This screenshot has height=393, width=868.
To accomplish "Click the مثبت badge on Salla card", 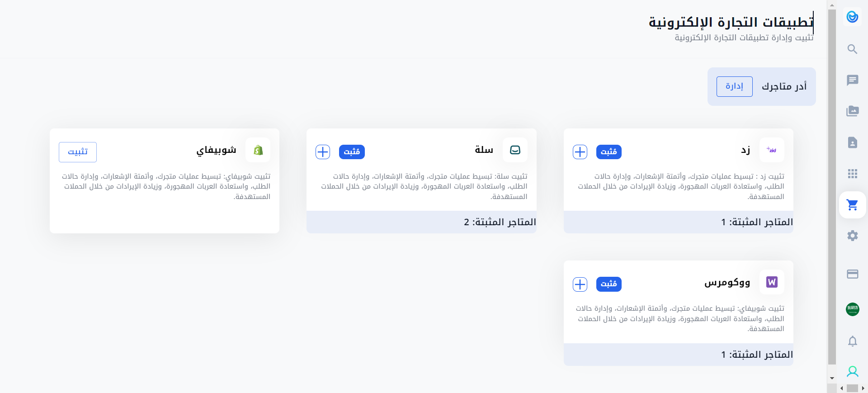I will pos(352,152).
